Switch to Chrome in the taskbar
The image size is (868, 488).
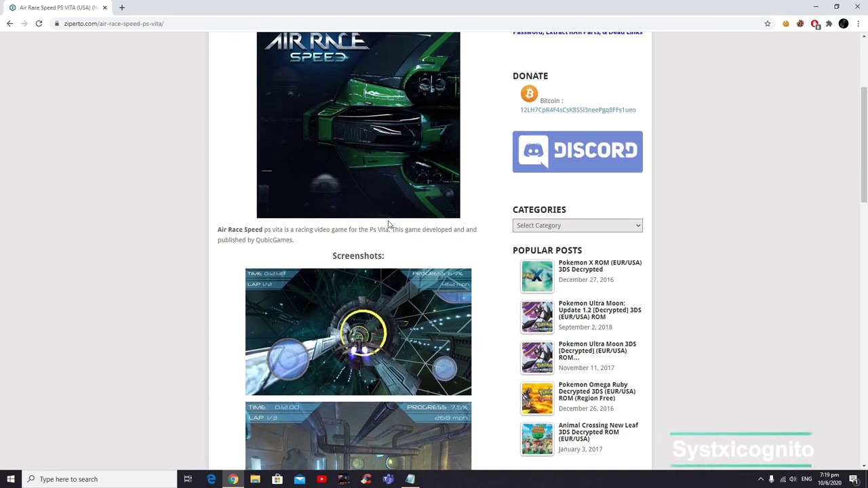pyautogui.click(x=233, y=479)
